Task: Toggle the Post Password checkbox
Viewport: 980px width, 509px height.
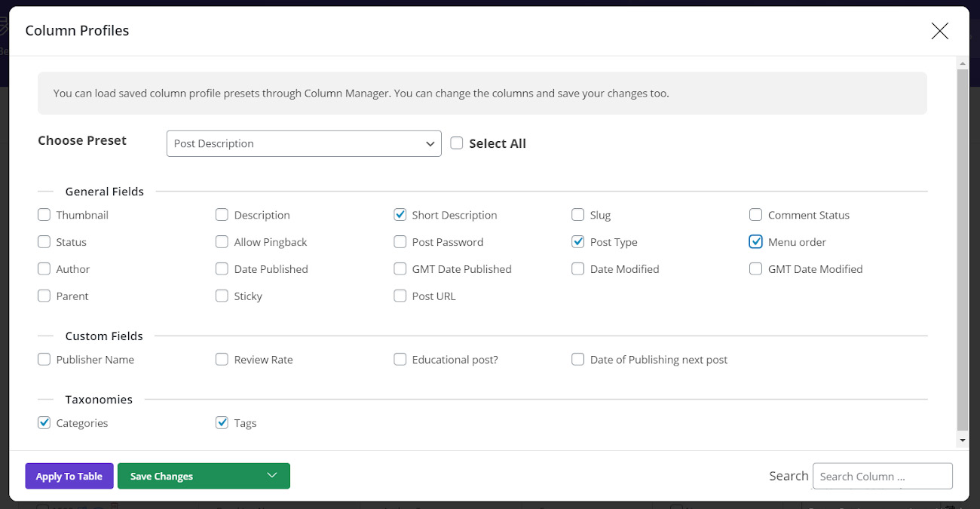Action: pyautogui.click(x=400, y=242)
